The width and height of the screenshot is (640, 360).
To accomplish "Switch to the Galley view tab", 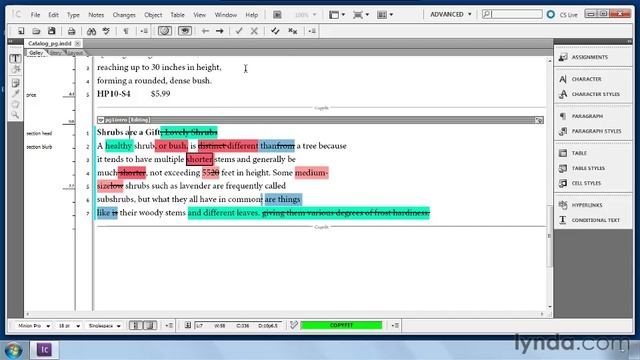I will point(36,53).
